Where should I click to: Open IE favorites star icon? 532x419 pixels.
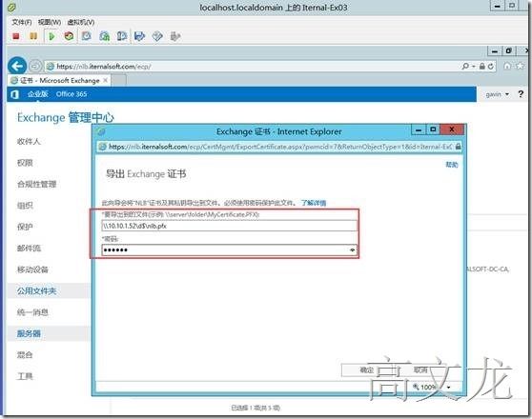[520, 66]
